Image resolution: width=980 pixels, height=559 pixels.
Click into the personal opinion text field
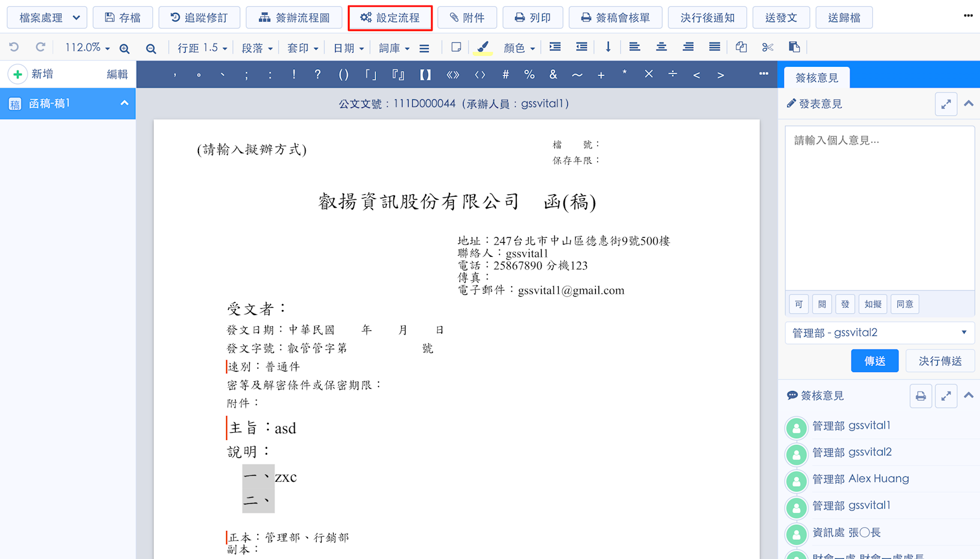click(x=880, y=208)
